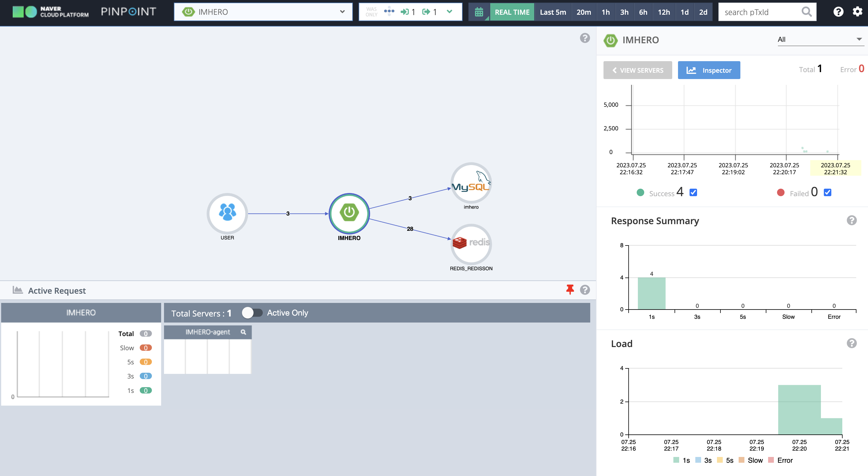868x476 pixels.
Task: Click the USER node icon
Action: click(227, 213)
